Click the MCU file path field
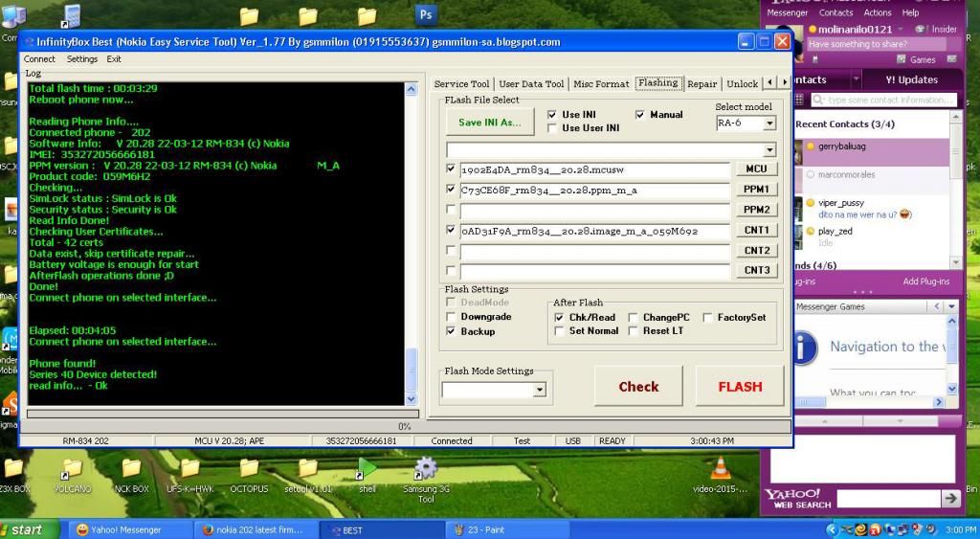980x539 pixels. pyautogui.click(x=593, y=169)
